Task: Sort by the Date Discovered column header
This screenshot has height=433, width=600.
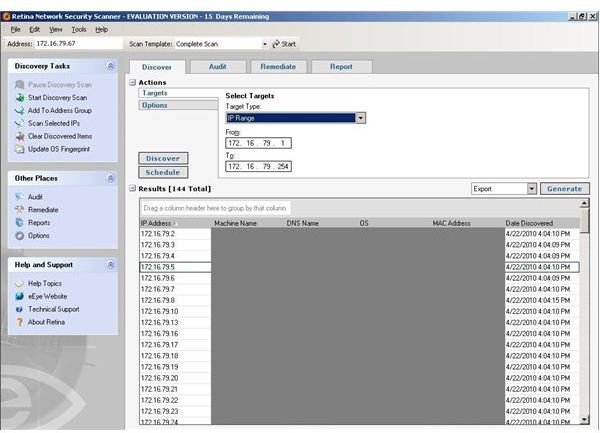Action: (x=541, y=223)
